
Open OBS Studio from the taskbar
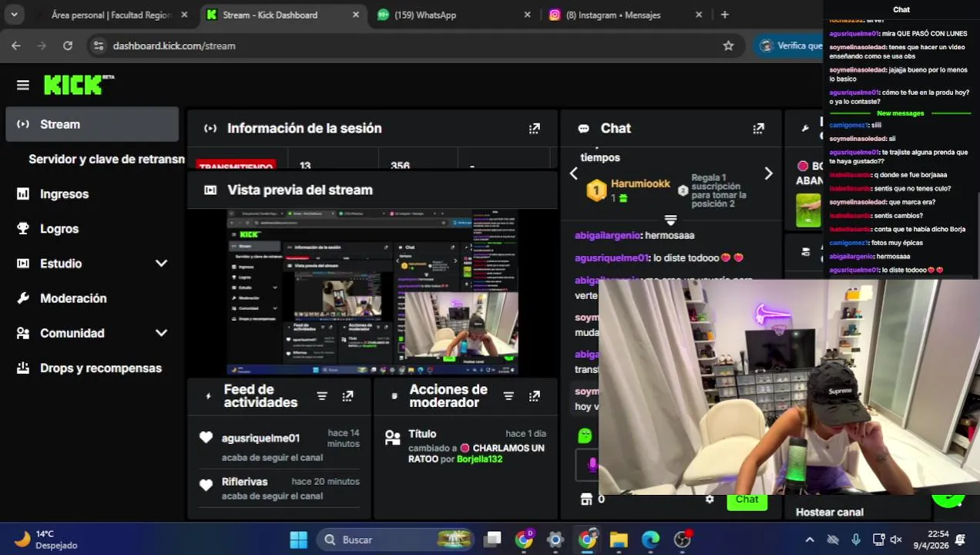[683, 540]
